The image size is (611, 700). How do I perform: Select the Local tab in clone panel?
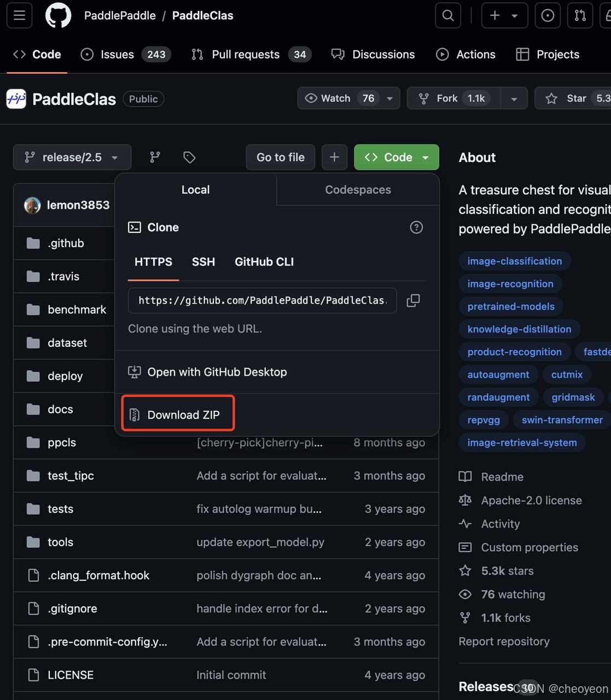point(196,190)
